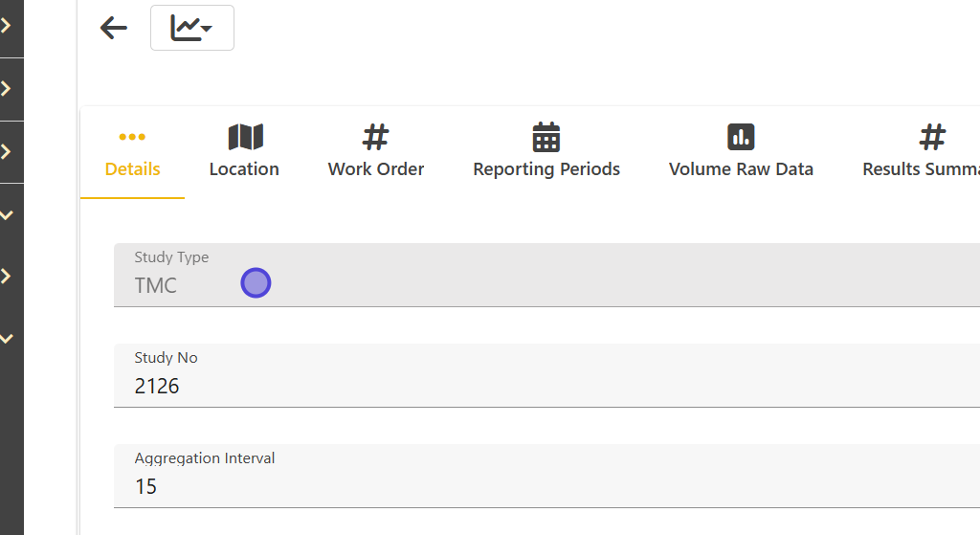Click the back arrow icon
The image size is (980, 535).
pyautogui.click(x=114, y=29)
